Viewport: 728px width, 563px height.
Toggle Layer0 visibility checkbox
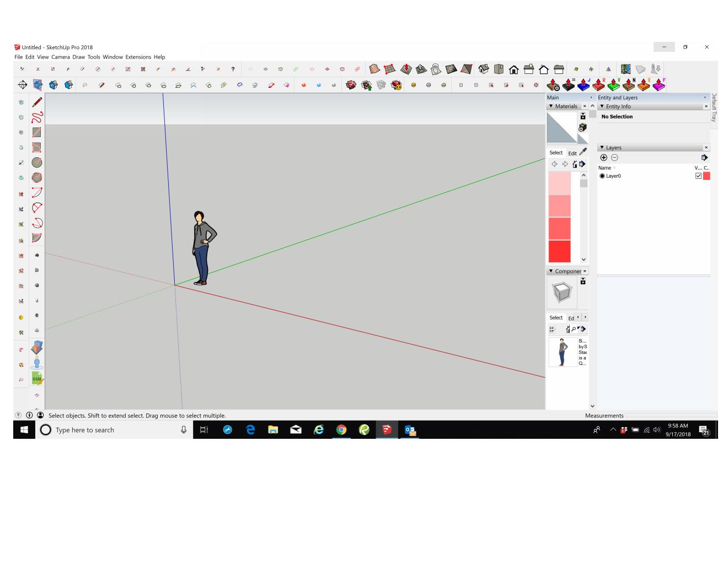click(698, 176)
